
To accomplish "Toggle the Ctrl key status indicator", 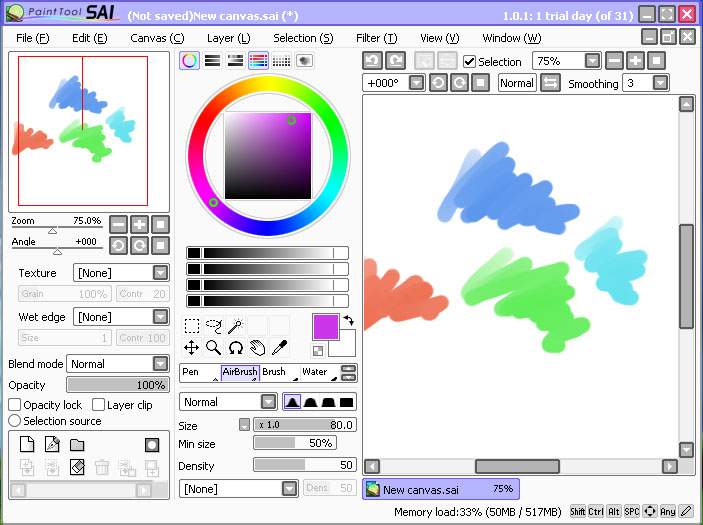I will pyautogui.click(x=596, y=511).
